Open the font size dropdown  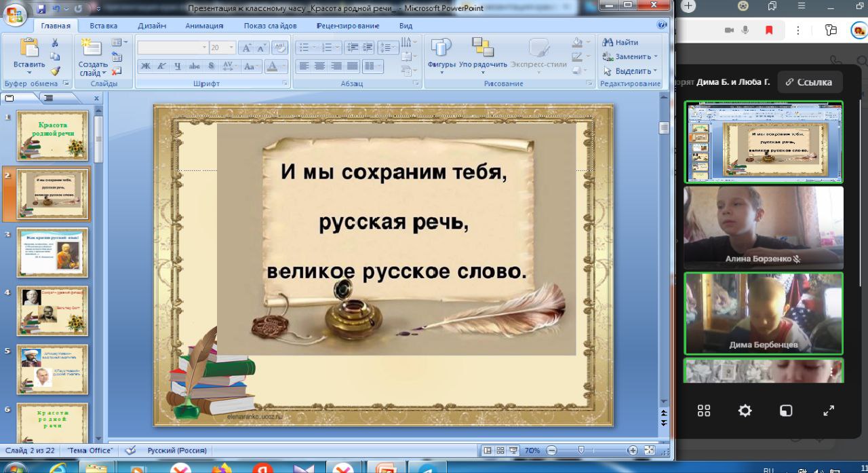click(x=231, y=48)
